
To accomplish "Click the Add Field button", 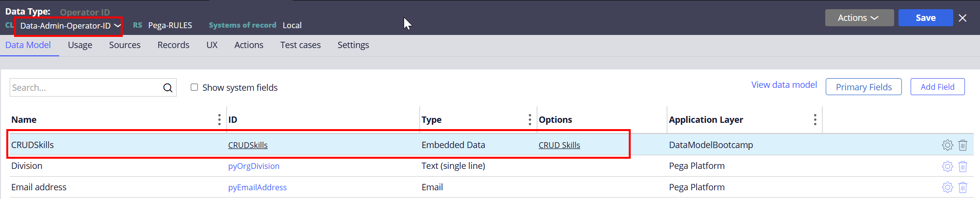I will pos(937,87).
